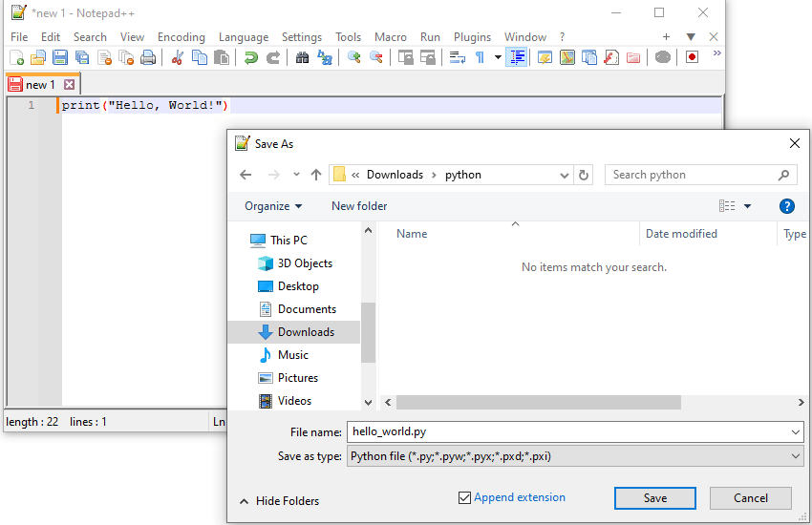Click the New file icon in Notepad++ toolbar

coord(16,57)
